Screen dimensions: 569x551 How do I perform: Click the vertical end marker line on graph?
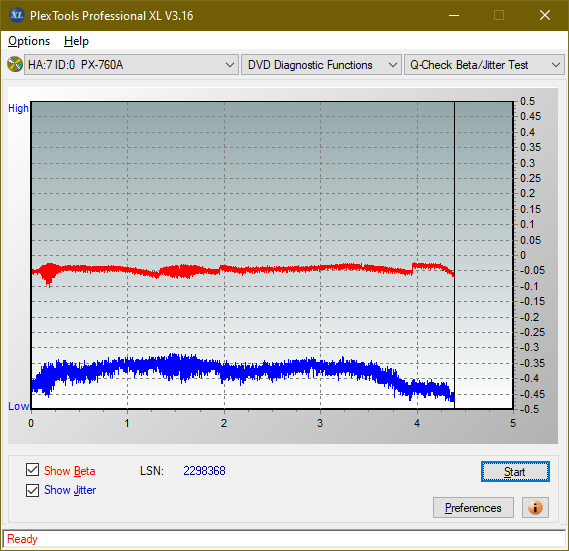click(x=454, y=254)
